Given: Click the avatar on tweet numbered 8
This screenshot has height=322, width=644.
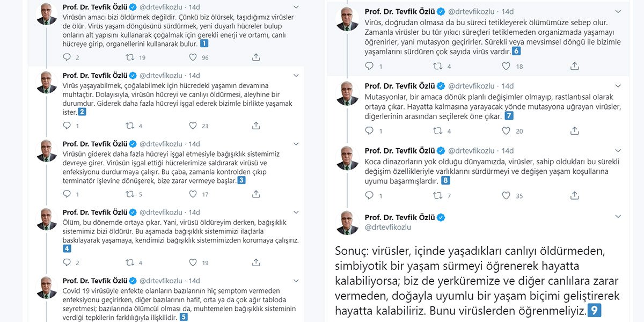Looking at the screenshot, I should click(347, 157).
